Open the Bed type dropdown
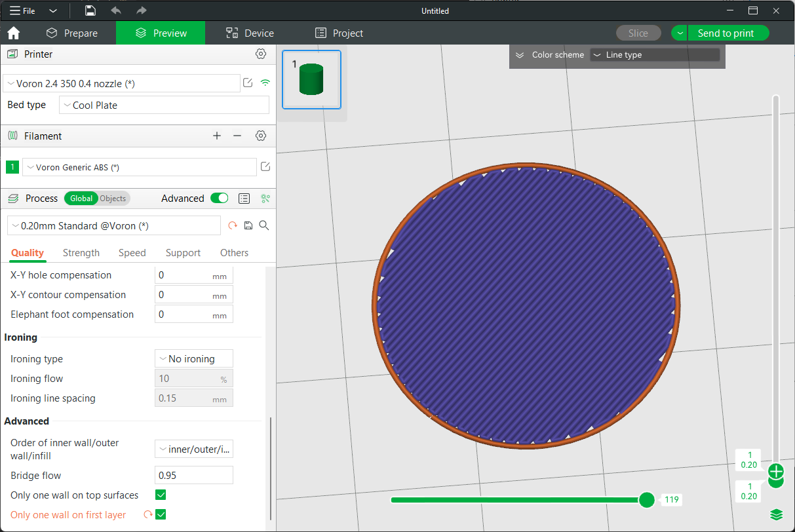 click(164, 105)
